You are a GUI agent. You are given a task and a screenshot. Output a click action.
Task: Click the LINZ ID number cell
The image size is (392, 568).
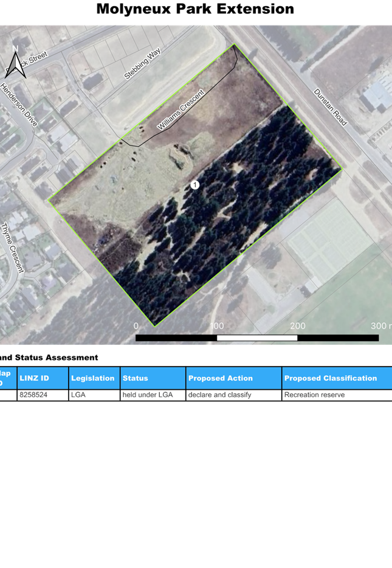[33, 395]
